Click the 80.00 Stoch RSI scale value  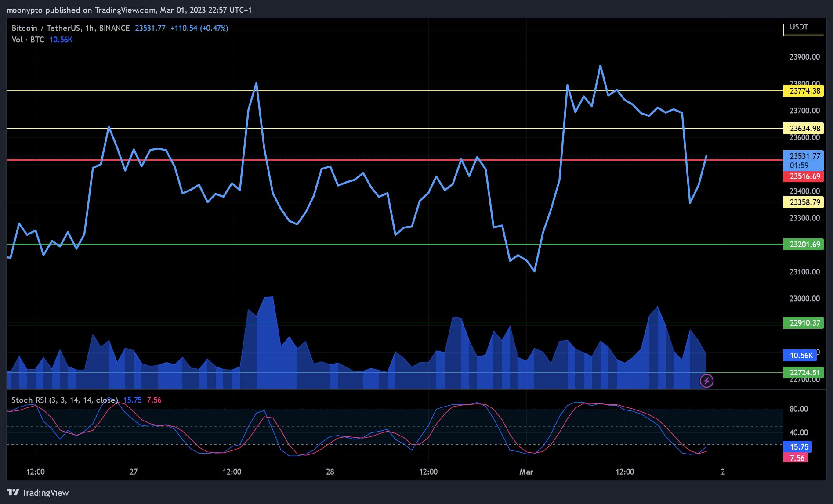[x=799, y=409]
